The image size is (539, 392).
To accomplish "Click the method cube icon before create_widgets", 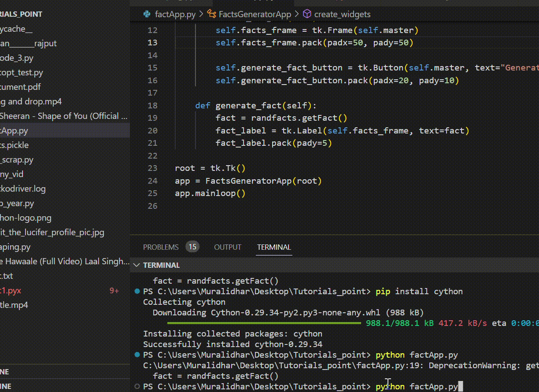I will (307, 14).
